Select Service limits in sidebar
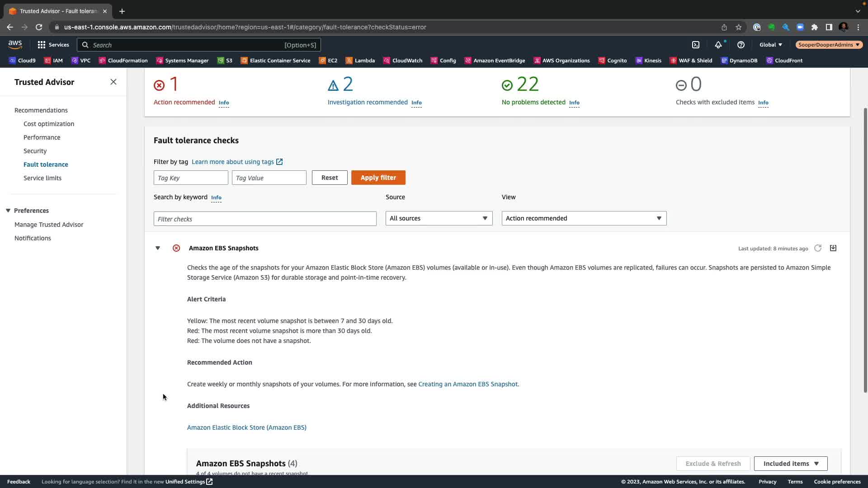 tap(42, 178)
